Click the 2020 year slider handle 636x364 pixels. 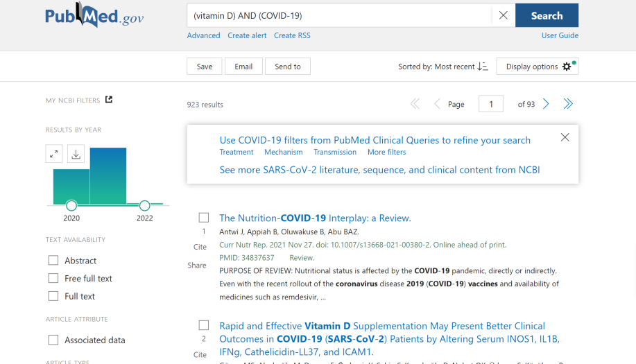click(x=71, y=205)
